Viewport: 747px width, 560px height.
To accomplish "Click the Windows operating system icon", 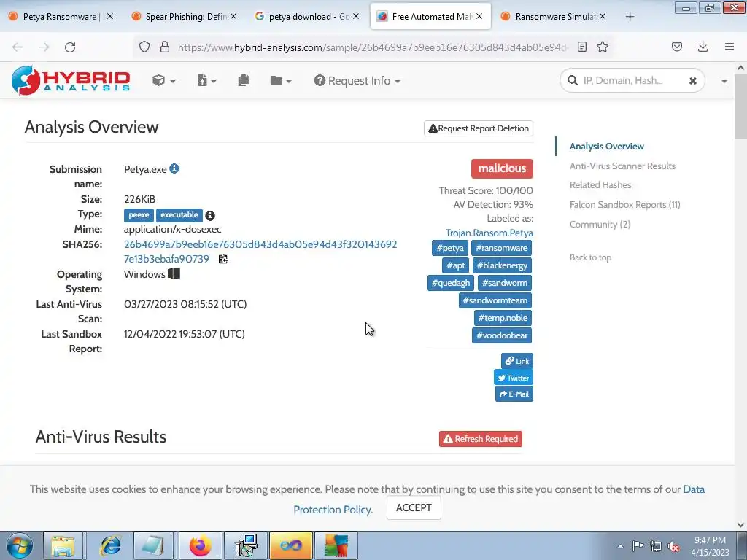I will tap(174, 274).
